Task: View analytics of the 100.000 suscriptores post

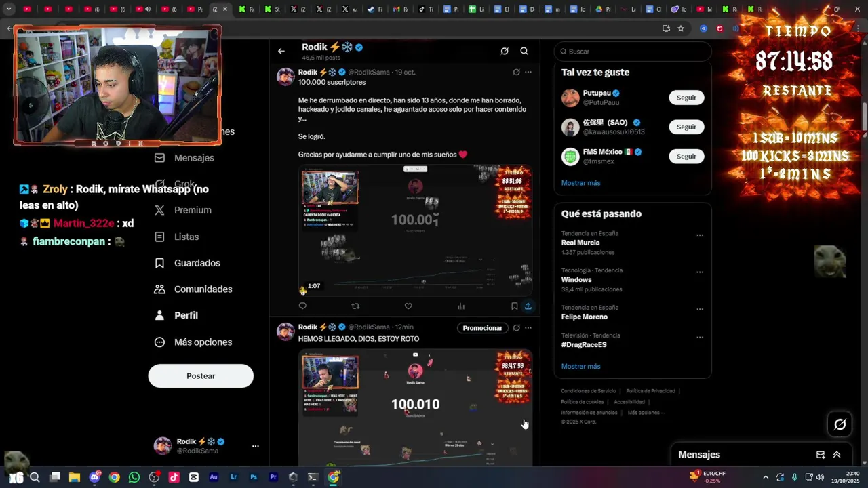Action: [461, 306]
